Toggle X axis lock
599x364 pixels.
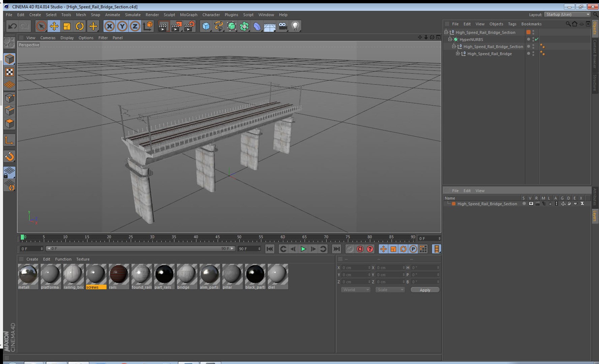pyautogui.click(x=109, y=26)
